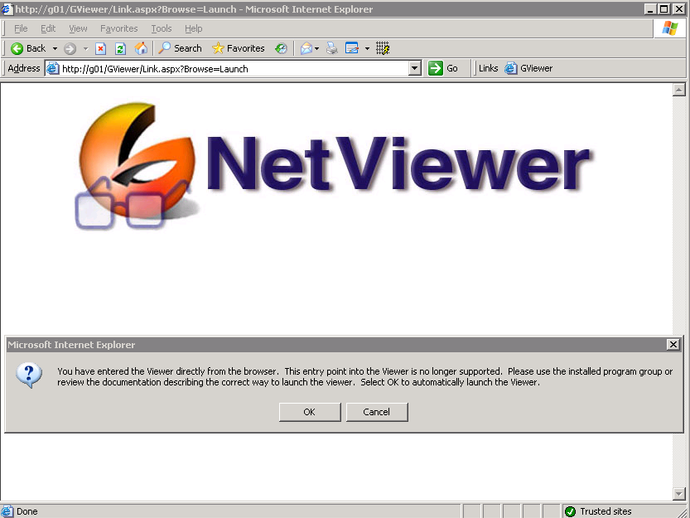Click the Mail envelope icon
690x518 pixels.
pos(306,48)
